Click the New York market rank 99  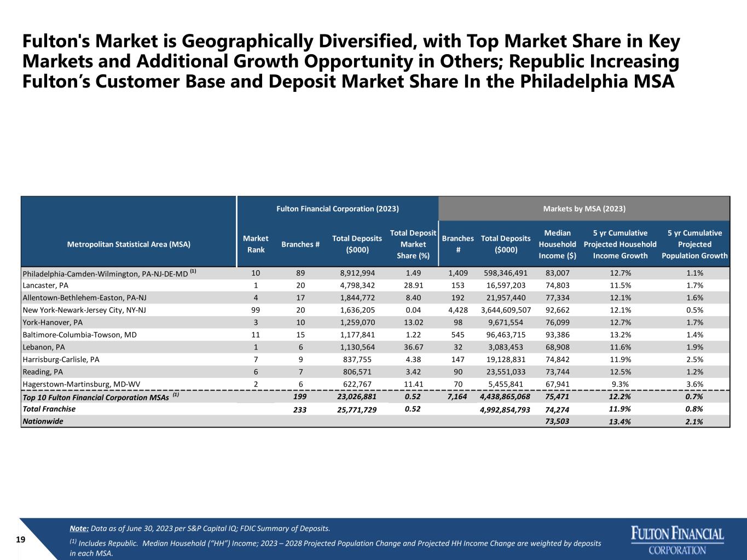pyautogui.click(x=256, y=310)
